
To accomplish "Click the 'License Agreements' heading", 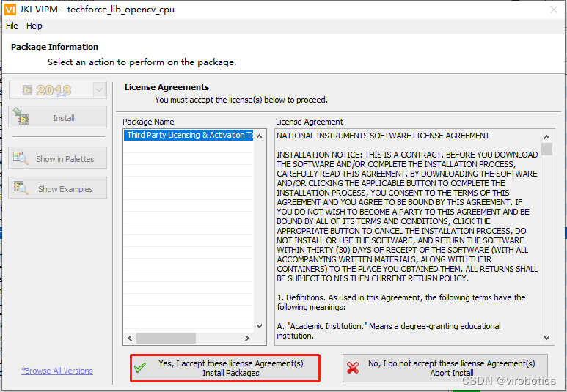I will click(x=167, y=87).
